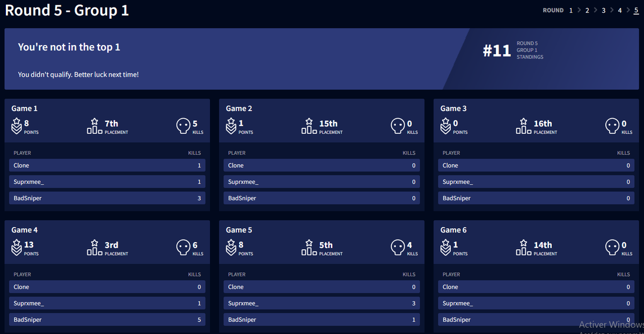Click the Clone row in Game 1
The height and width of the screenshot is (334, 644).
click(x=107, y=165)
